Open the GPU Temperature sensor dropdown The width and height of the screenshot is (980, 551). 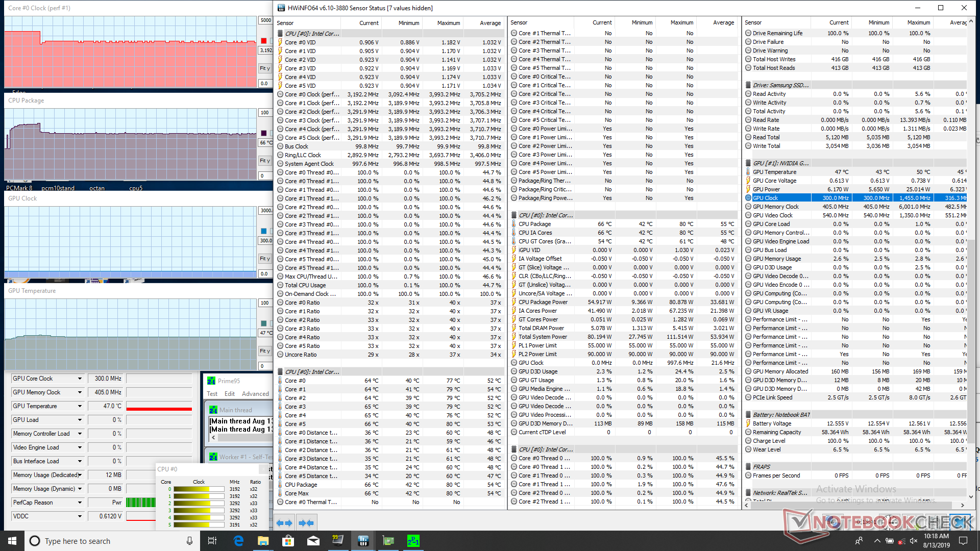coord(80,406)
